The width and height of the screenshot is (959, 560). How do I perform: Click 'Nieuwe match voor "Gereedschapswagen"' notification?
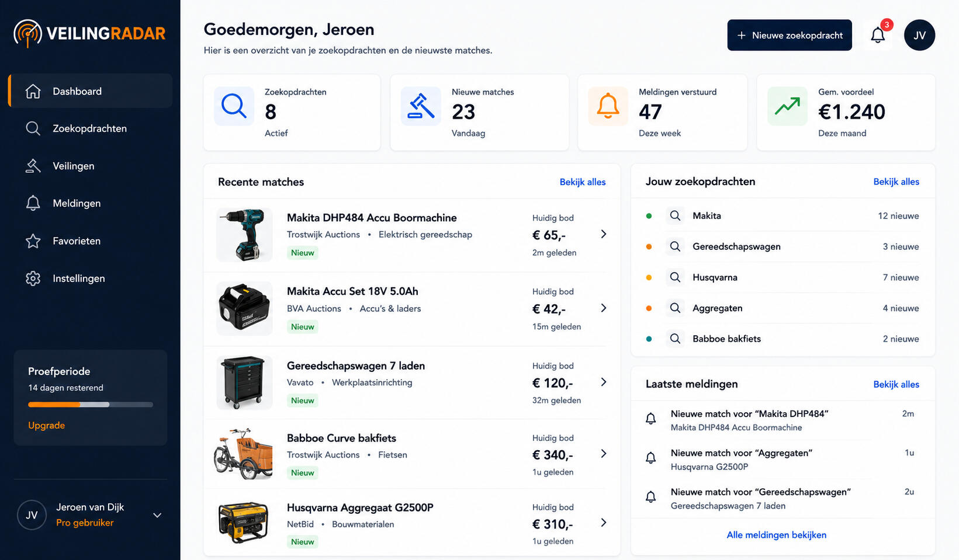(x=761, y=492)
